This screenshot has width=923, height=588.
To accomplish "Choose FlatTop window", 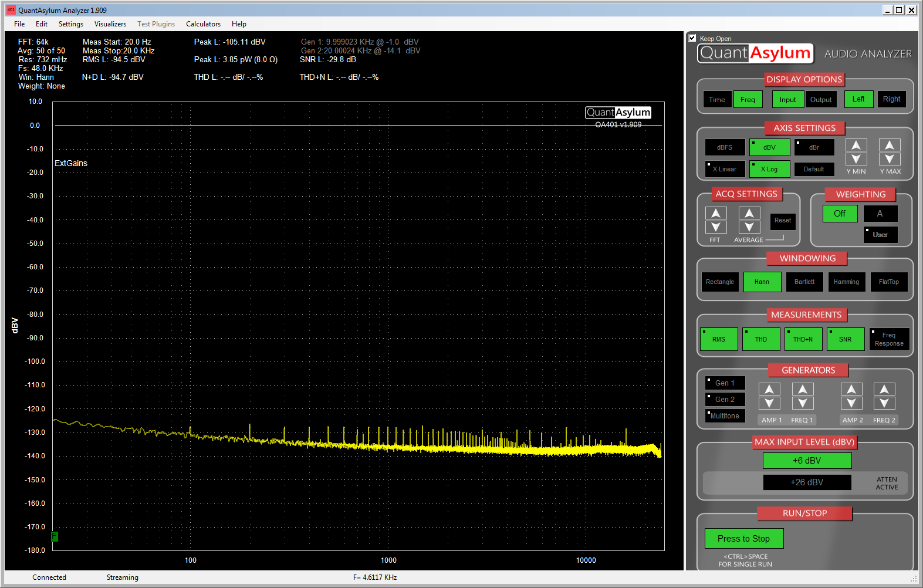I will [x=889, y=282].
